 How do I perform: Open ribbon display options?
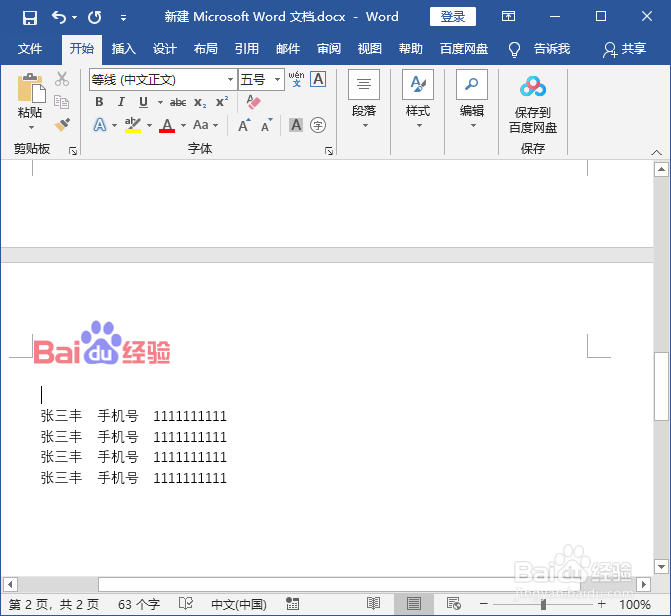click(x=508, y=17)
